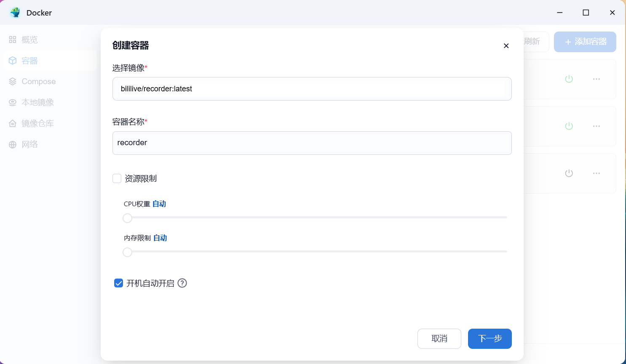Screen dimensions: 626x364
Task: Open the more options dots of the second container
Action: pos(597,126)
